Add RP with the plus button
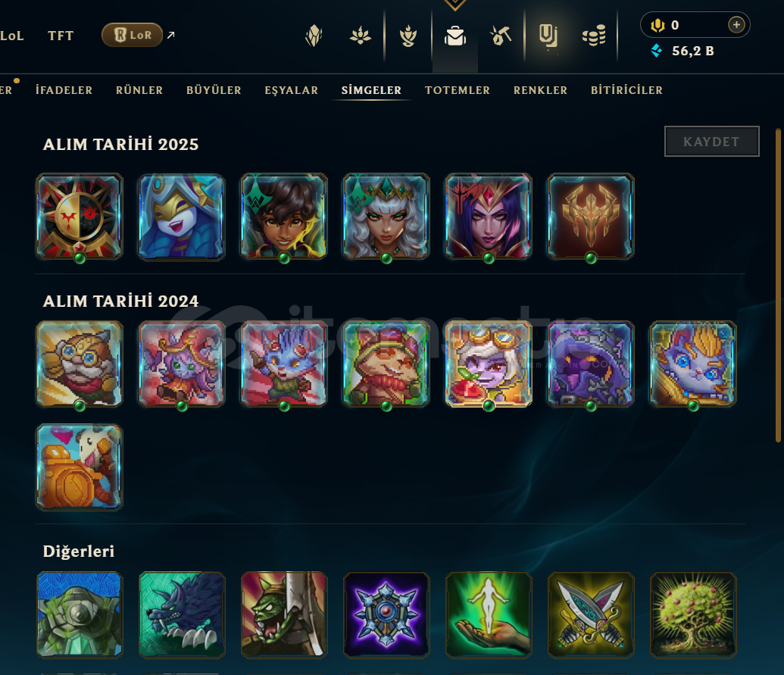Image resolution: width=784 pixels, height=675 pixels. (x=736, y=24)
